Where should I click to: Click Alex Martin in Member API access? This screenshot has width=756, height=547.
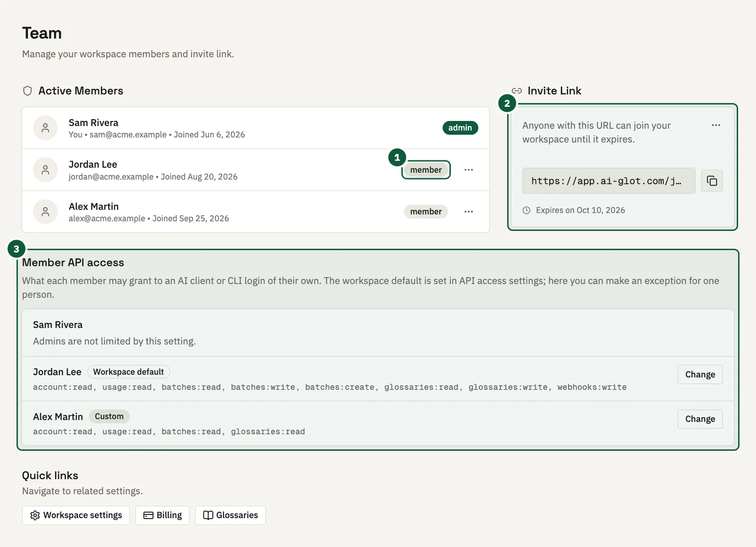click(58, 417)
